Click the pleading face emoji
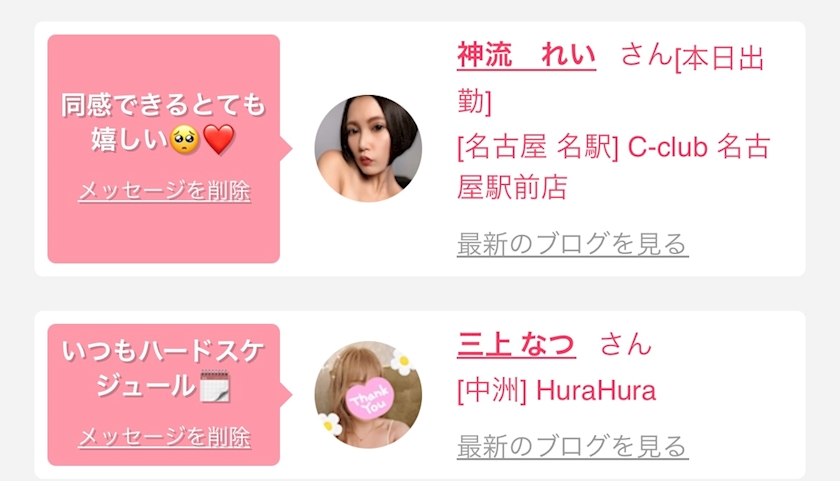The height and width of the screenshot is (481, 840). (185, 140)
